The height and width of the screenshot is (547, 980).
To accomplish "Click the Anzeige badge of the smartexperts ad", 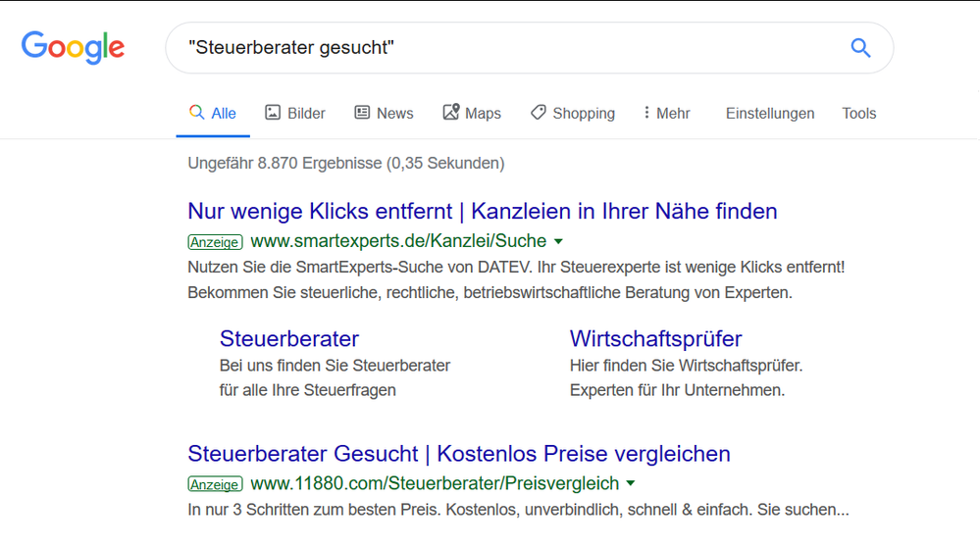I will [215, 242].
